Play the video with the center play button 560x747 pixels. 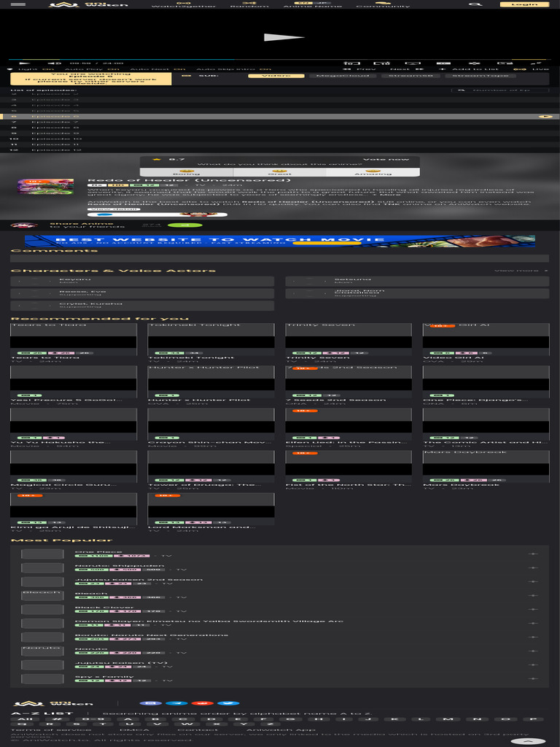pyautogui.click(x=284, y=37)
